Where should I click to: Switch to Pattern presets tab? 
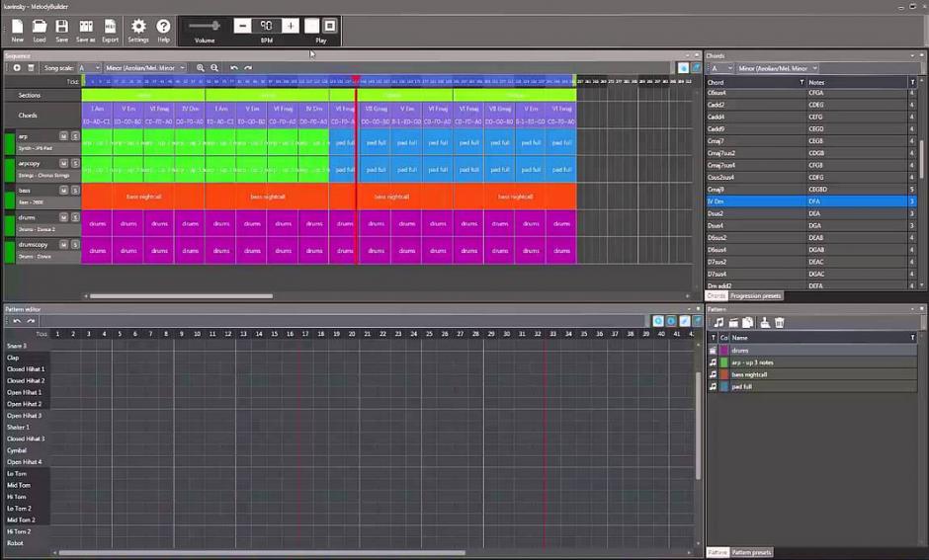point(751,552)
